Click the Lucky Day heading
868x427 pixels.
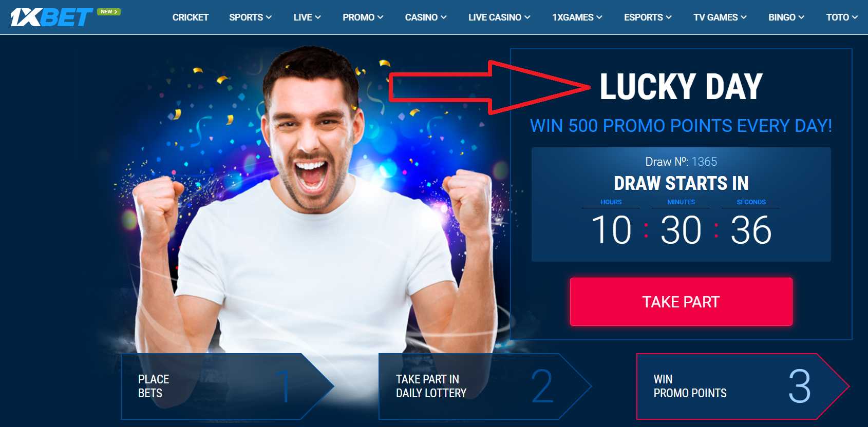pyautogui.click(x=681, y=87)
